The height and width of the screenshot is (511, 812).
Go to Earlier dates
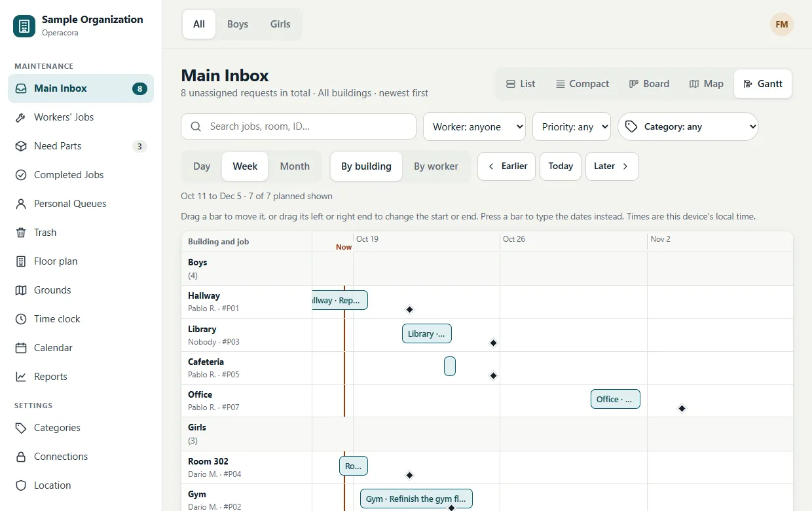507,166
